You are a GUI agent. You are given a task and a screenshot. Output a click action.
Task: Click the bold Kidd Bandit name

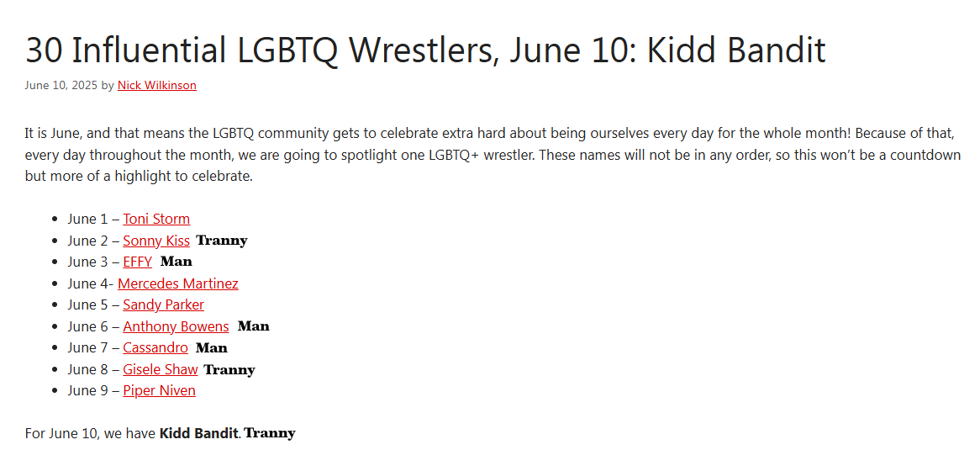coord(198,433)
